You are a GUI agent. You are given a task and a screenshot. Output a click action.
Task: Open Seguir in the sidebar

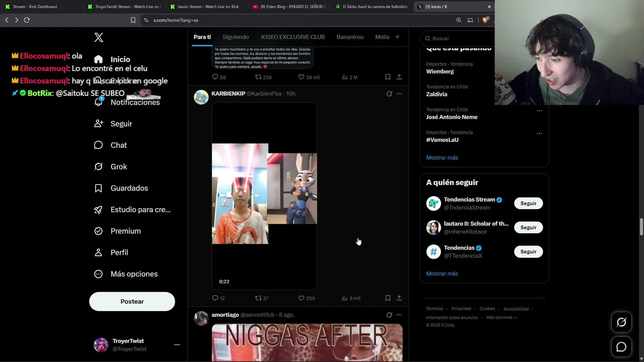point(113,124)
